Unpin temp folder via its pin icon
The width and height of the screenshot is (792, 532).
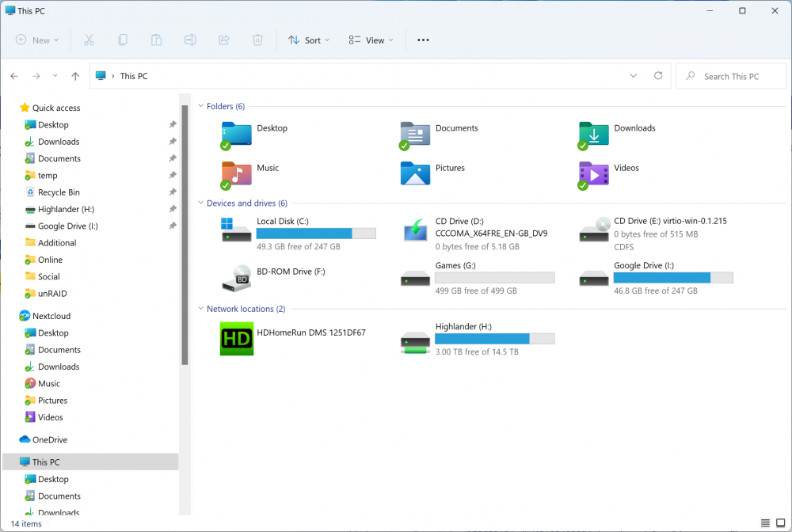tap(172, 175)
